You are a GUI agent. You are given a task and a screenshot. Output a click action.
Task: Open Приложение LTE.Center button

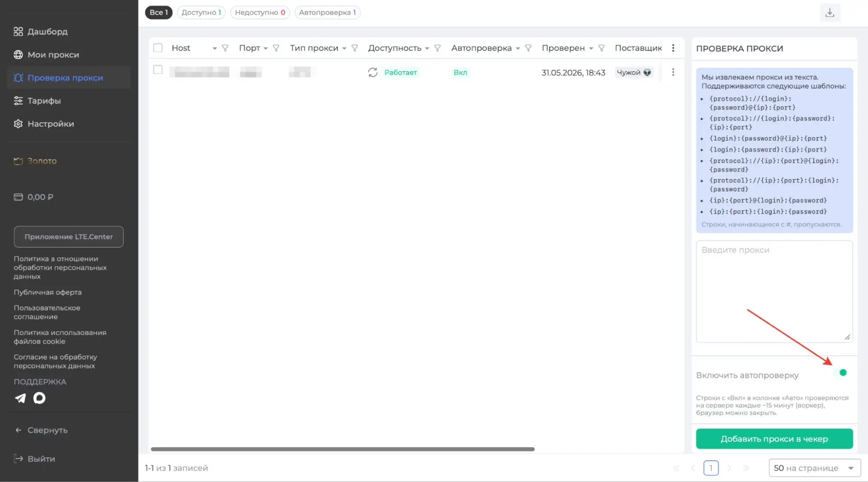click(x=69, y=237)
